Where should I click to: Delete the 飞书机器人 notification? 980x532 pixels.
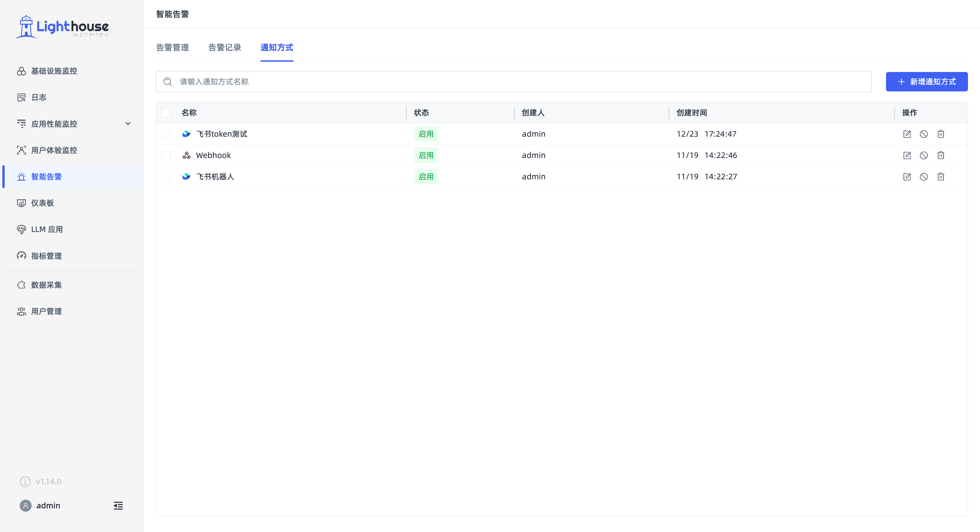pos(941,177)
